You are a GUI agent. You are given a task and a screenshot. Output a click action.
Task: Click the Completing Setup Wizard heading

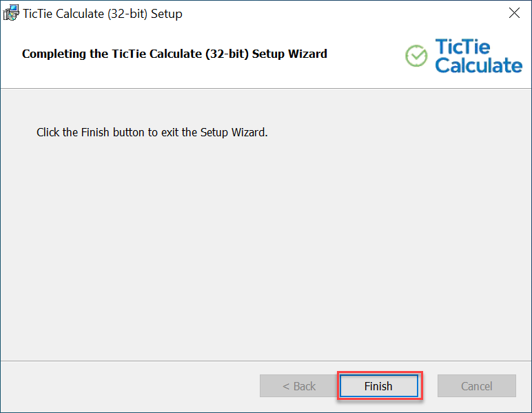174,54
